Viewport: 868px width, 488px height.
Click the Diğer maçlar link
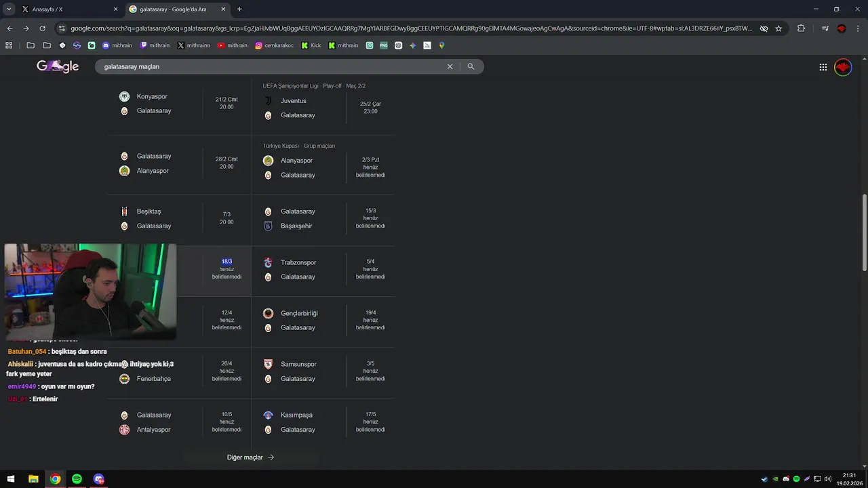(251, 457)
